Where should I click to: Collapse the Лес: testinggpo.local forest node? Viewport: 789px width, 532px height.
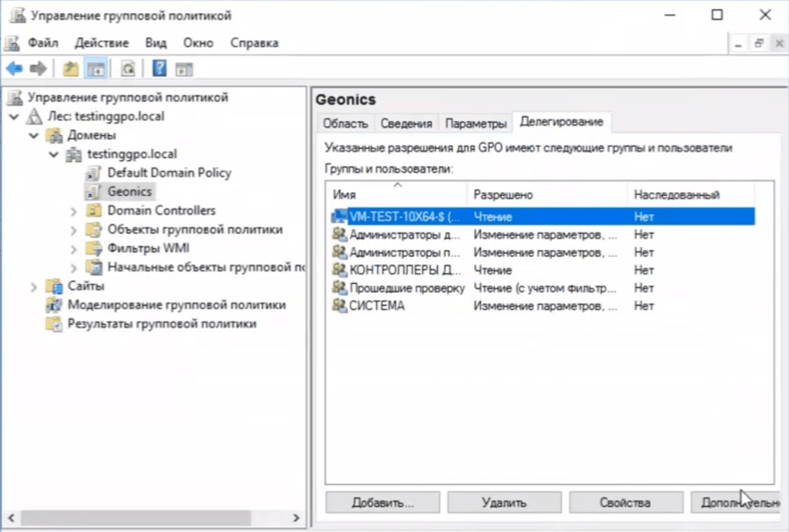14,116
